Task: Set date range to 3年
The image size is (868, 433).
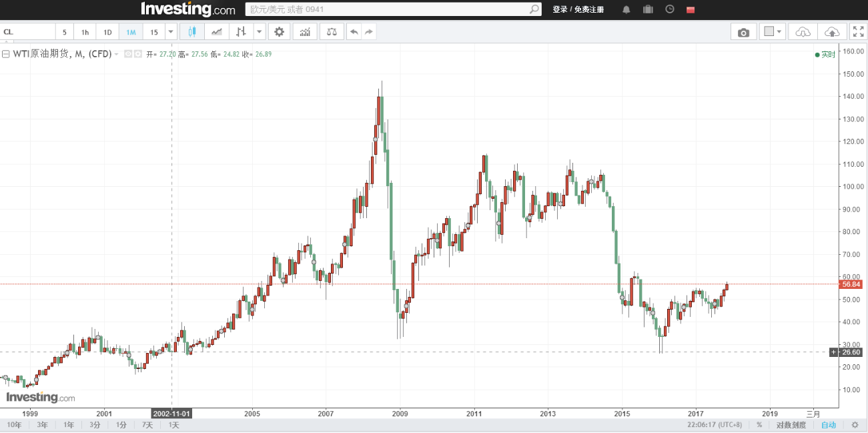Action: (42, 425)
